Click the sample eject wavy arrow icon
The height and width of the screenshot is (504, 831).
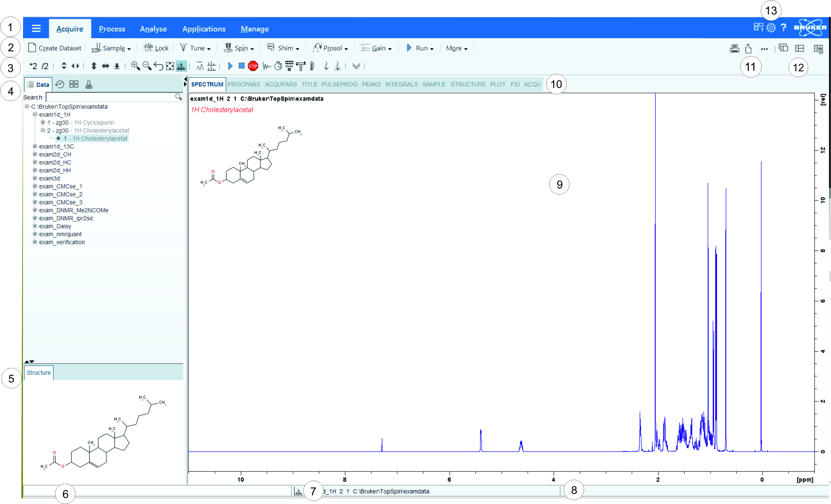[326, 66]
